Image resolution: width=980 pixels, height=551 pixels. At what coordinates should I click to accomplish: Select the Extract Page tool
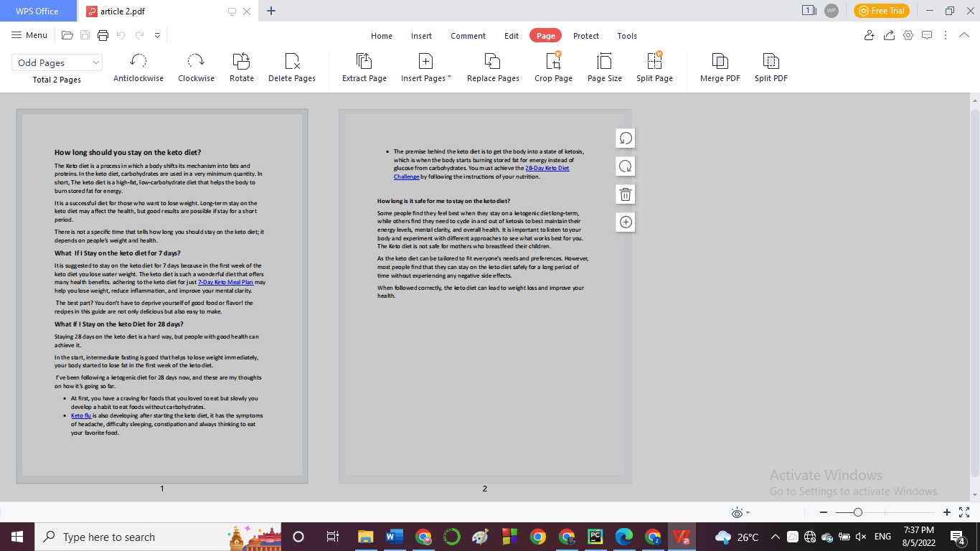coord(364,67)
